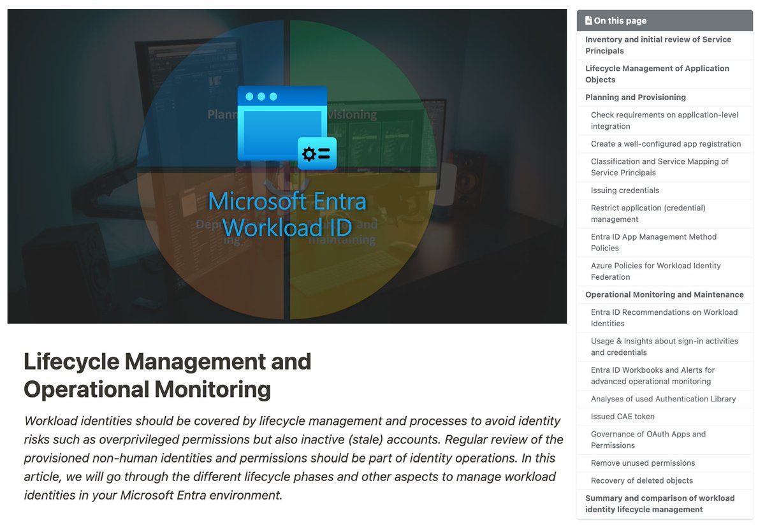Go to Operational Monitoring and Maintenance section

[x=665, y=295]
